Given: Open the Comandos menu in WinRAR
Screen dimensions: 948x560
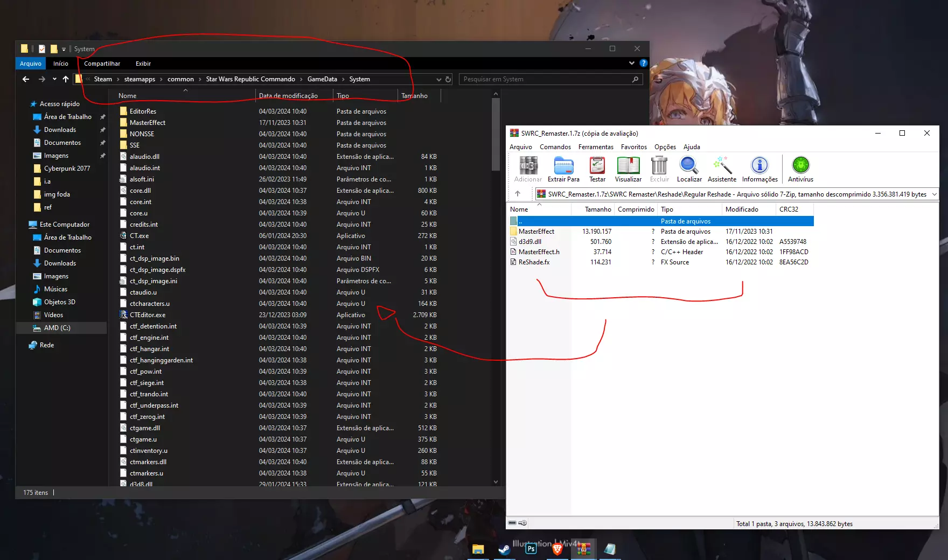Looking at the screenshot, I should tap(555, 147).
